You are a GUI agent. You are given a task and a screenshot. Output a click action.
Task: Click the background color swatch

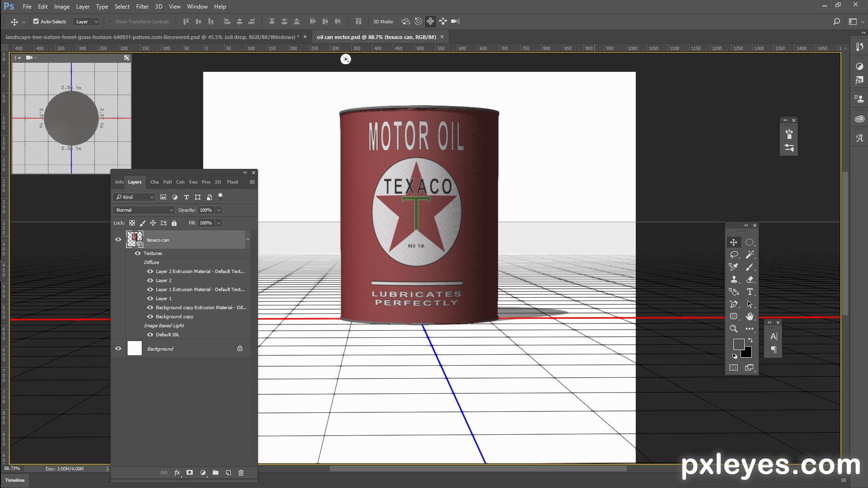pyautogui.click(x=747, y=353)
